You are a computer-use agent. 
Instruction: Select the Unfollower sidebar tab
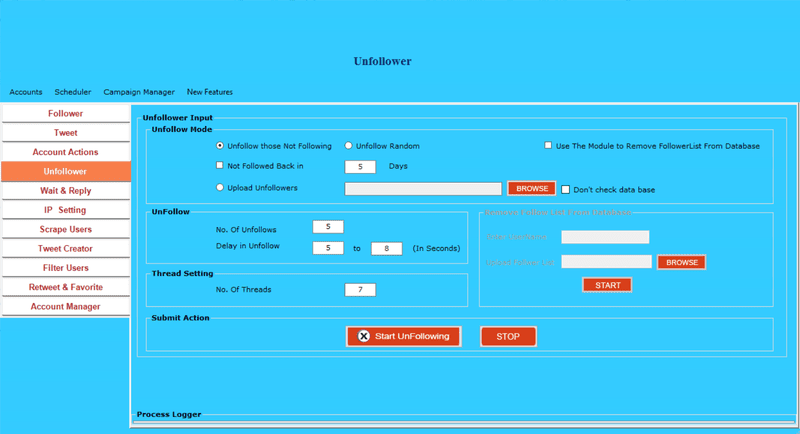pos(66,171)
